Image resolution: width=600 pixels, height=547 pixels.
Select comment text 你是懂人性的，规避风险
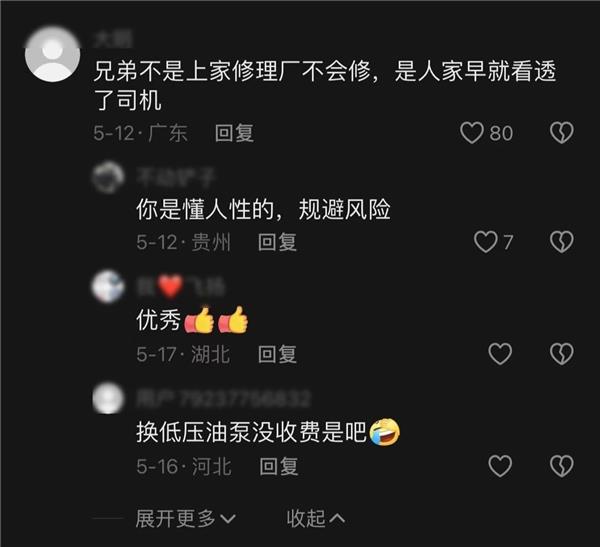tap(263, 209)
